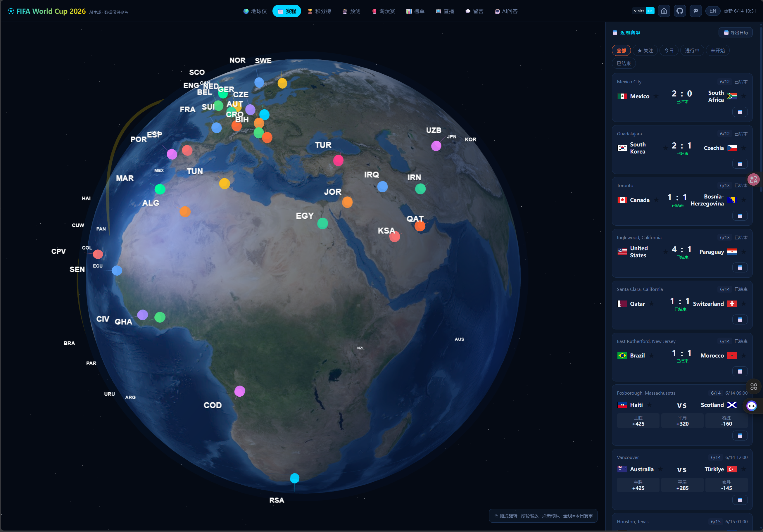The image size is (763, 532).
Task: Click the 导出日历 export calendar button
Action: pyautogui.click(x=736, y=32)
